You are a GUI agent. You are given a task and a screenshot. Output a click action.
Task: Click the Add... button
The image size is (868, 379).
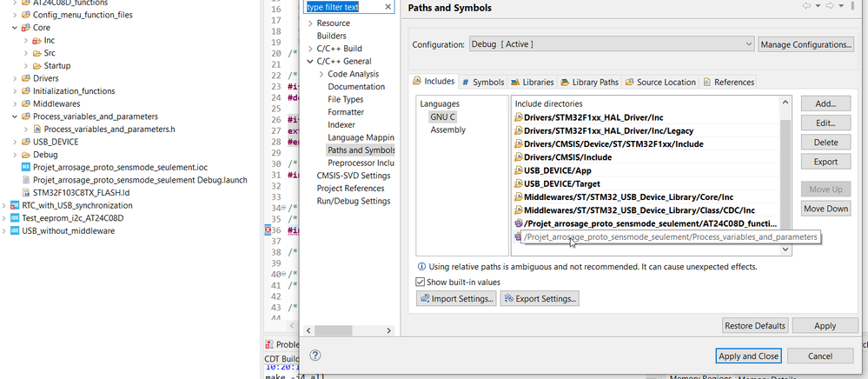825,103
